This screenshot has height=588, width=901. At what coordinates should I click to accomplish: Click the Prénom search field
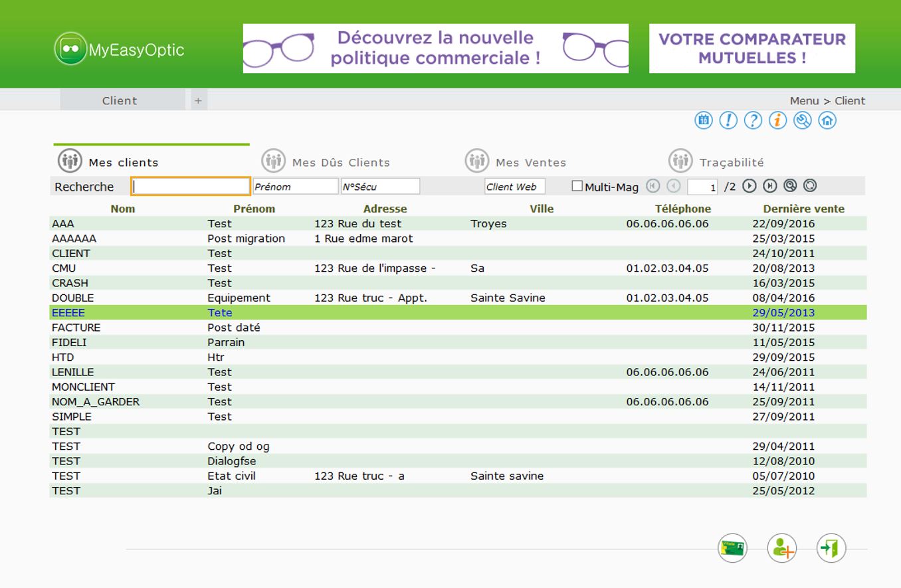point(296,187)
